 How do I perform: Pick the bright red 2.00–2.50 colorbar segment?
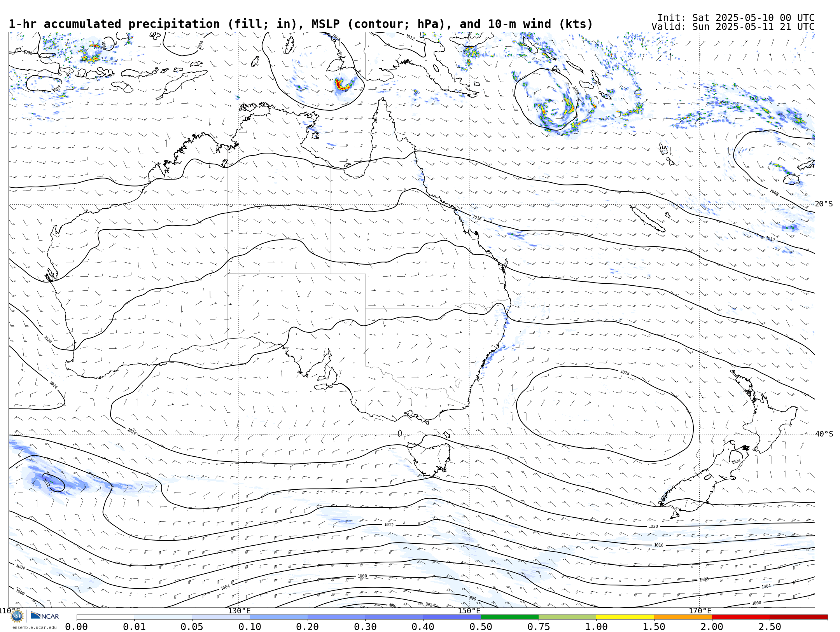pyautogui.click(x=741, y=617)
